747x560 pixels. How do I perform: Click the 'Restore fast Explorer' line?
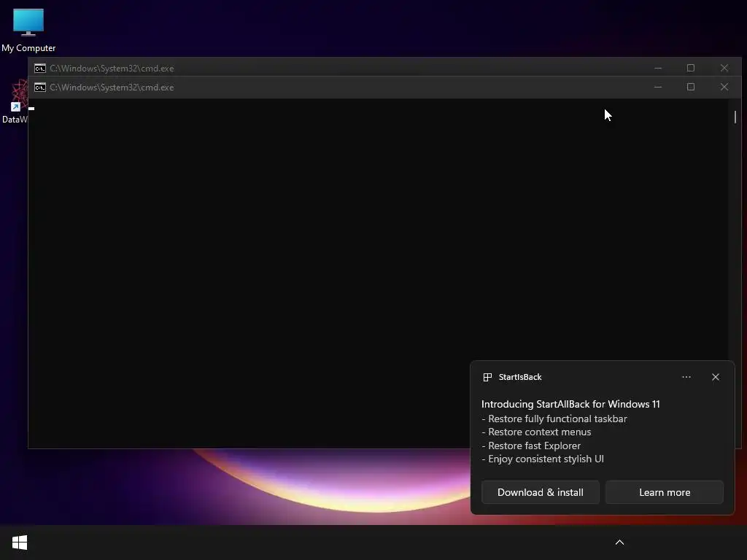click(531, 446)
